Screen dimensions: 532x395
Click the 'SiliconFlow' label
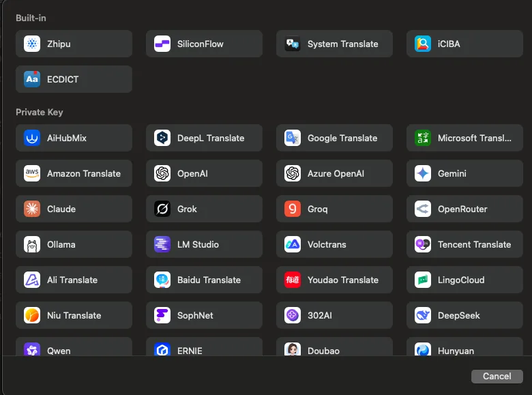(200, 44)
